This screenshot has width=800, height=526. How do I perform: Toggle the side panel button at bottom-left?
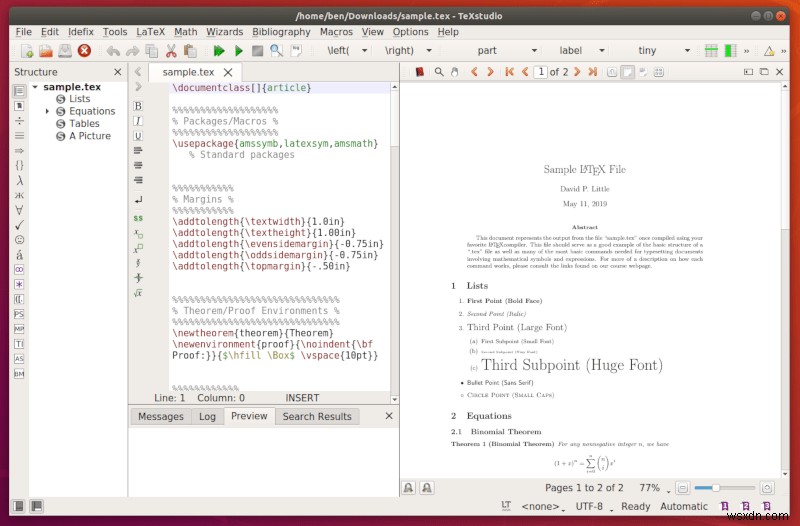(18, 506)
